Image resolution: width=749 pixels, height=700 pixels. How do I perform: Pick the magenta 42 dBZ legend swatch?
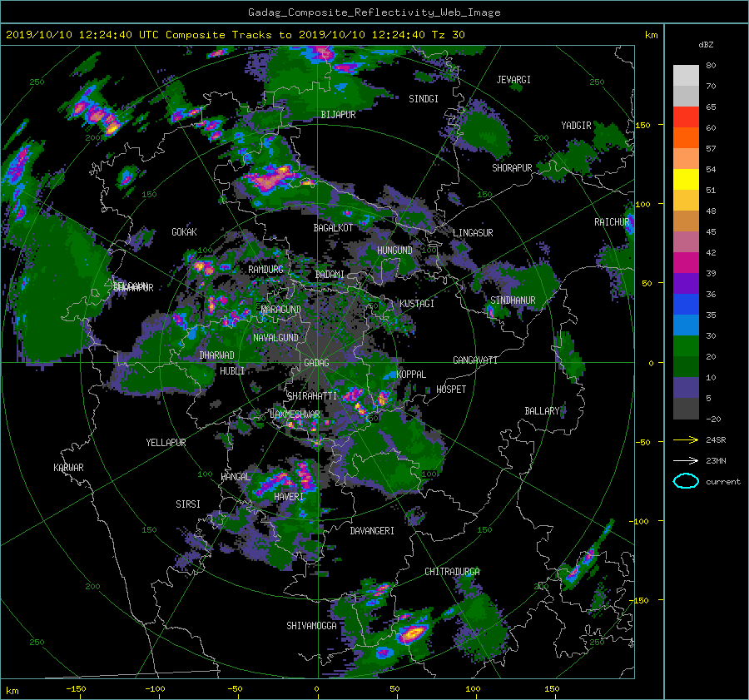(x=686, y=262)
